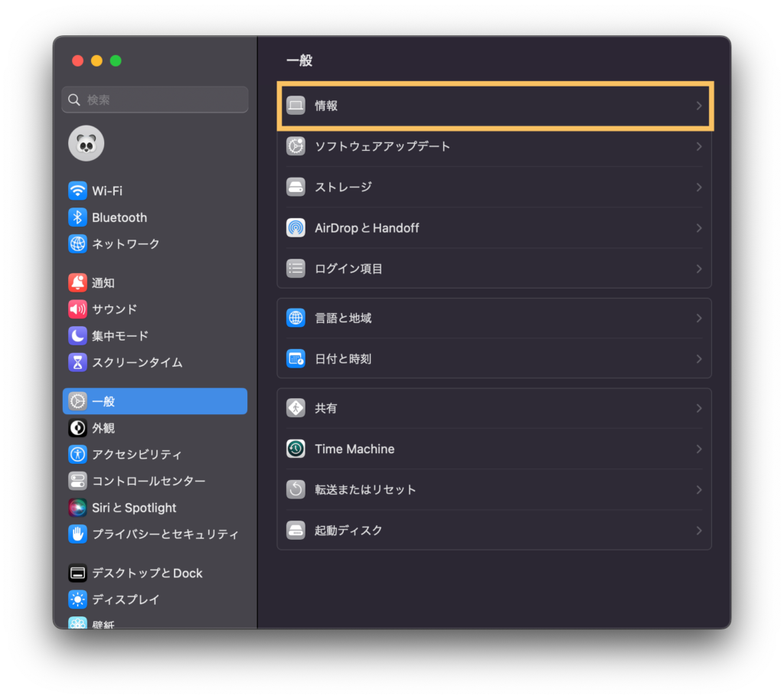This screenshot has height=699, width=784.
Task: Open the ストレージ text label
Action: tap(343, 187)
